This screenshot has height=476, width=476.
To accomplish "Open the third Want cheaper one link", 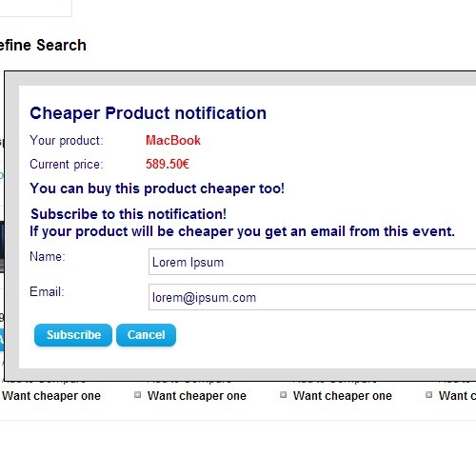I will [343, 396].
